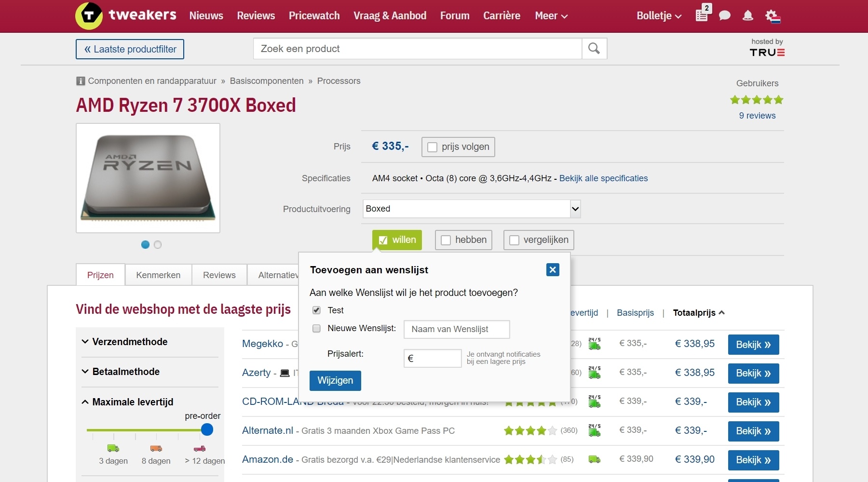
Task: Open the Bolletje user menu
Action: [x=659, y=16]
